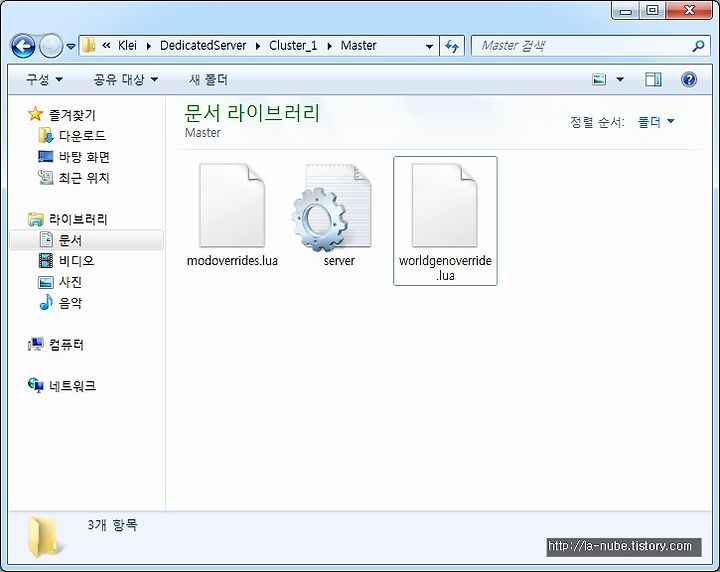Maximize the Explorer window
Image resolution: width=720 pixels, height=572 pixels.
[x=652, y=11]
